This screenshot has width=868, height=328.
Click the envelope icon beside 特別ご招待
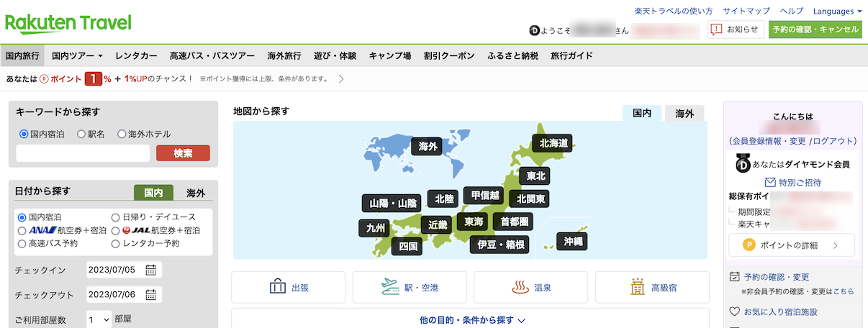pyautogui.click(x=770, y=182)
